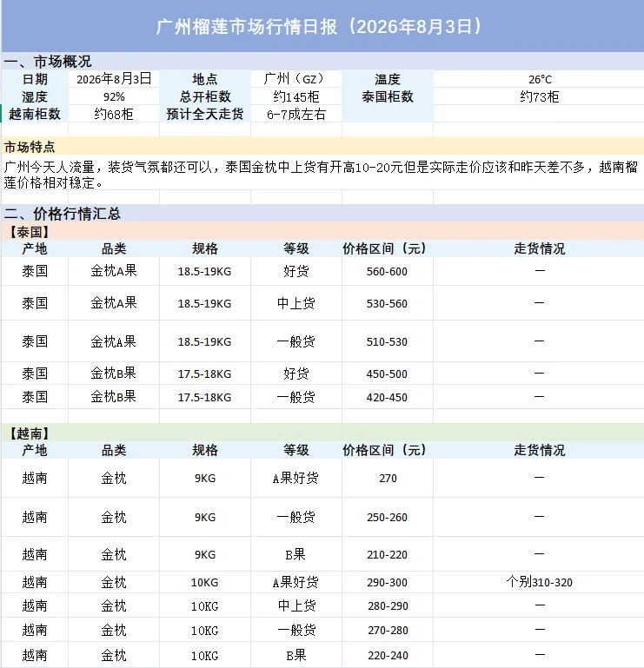Select the price cell 450-500
Screen dimensions: 644x668
click(387, 374)
